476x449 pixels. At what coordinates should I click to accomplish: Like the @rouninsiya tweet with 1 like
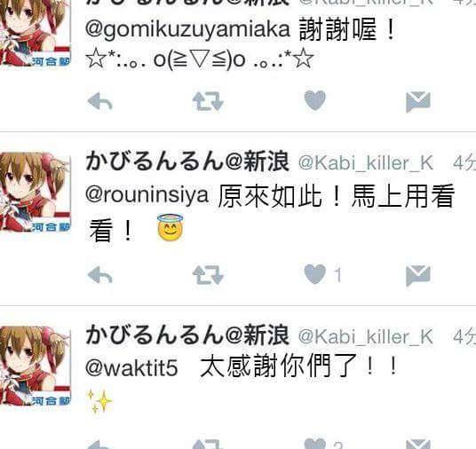click(314, 274)
